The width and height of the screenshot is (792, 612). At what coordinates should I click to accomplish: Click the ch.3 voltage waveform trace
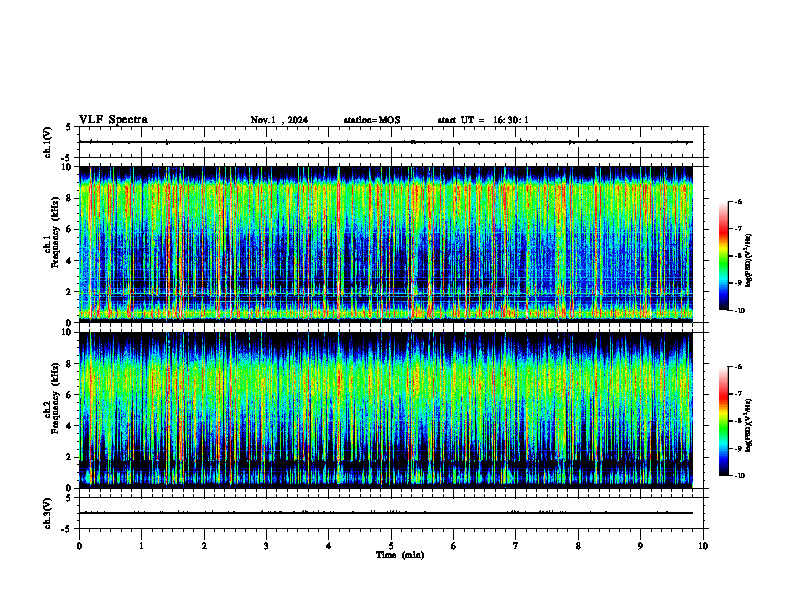[386, 513]
